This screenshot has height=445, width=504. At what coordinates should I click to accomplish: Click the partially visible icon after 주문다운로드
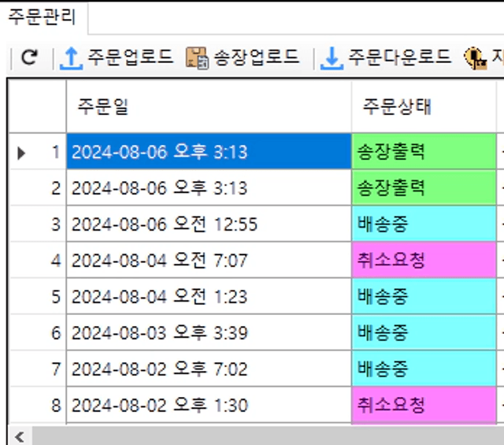475,58
